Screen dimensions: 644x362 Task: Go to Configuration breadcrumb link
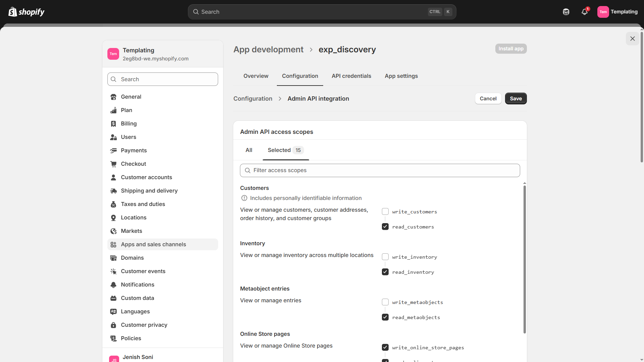[x=253, y=99]
